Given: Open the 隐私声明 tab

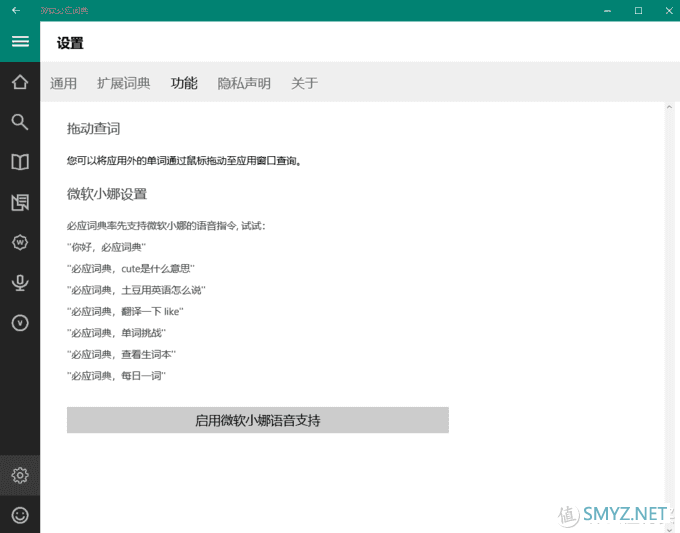Looking at the screenshot, I should click(244, 83).
